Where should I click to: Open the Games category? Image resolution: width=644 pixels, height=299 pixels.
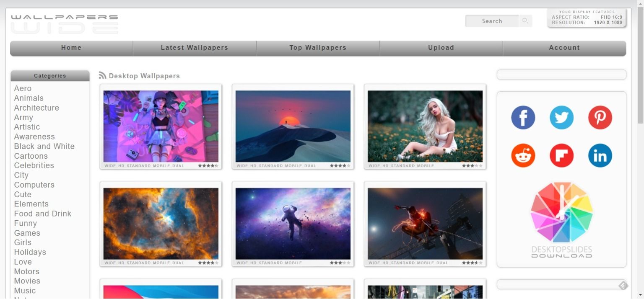coord(27,233)
